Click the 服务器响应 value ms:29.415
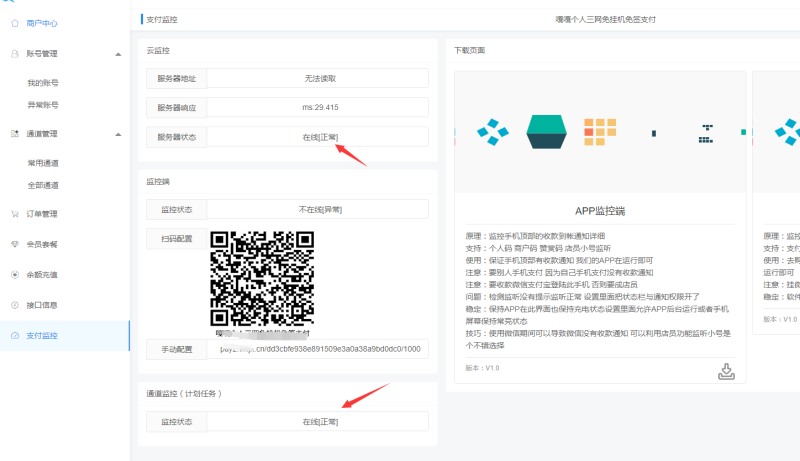Screen dimensions: 800x461 pyautogui.click(x=317, y=107)
